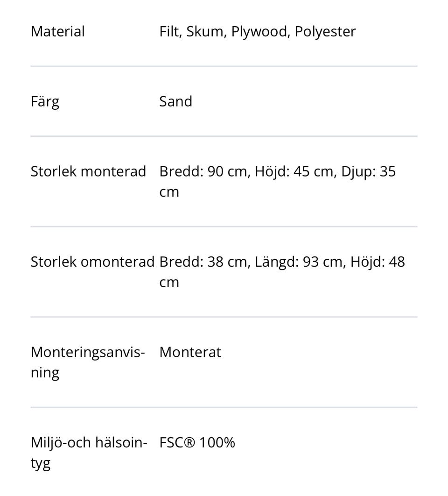Click the Miljö-och hälsointyg label
The height and width of the screenshot is (496, 448).
(x=89, y=452)
